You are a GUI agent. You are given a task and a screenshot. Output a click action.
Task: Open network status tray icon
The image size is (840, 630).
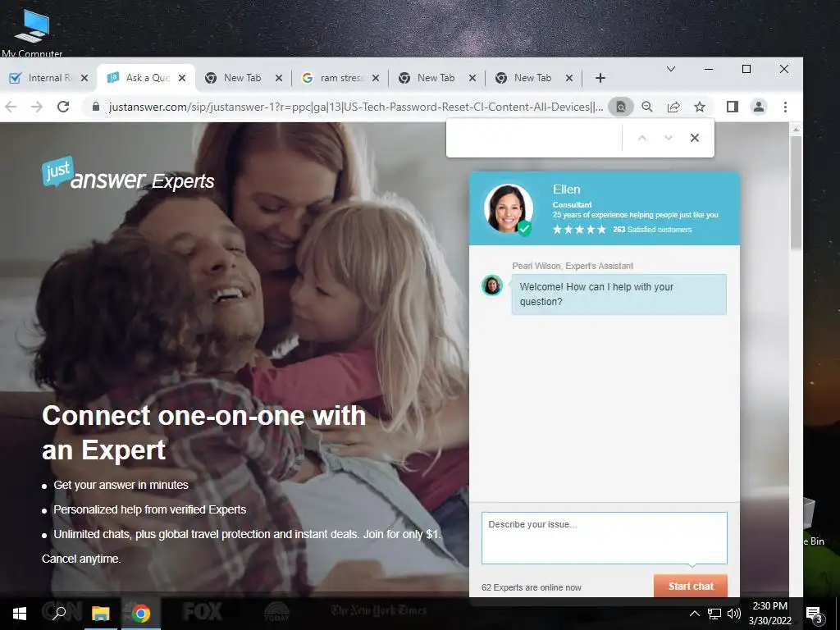pos(714,614)
